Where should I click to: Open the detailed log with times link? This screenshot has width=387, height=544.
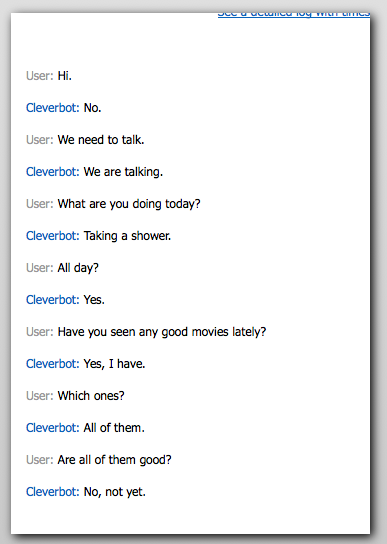294,15
